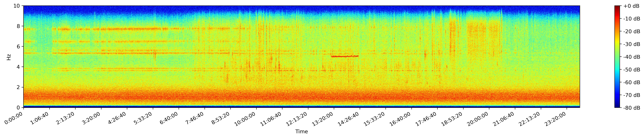This screenshot has width=644, height=138.
Task: Click the Time x-axis title
Action: coord(301,132)
